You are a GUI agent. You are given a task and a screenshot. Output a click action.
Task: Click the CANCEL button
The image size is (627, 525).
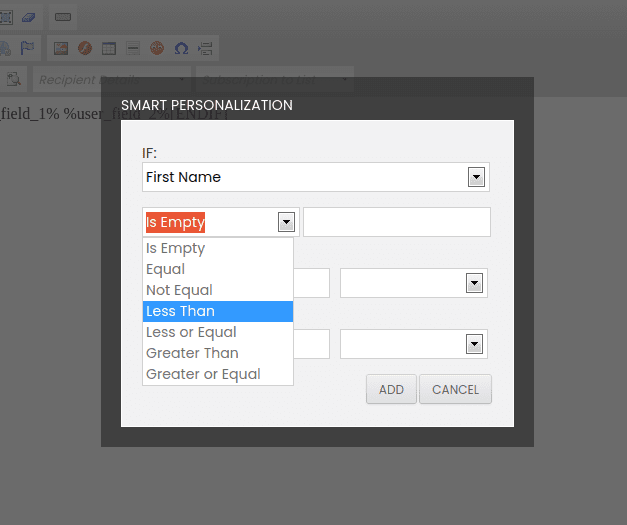455,389
